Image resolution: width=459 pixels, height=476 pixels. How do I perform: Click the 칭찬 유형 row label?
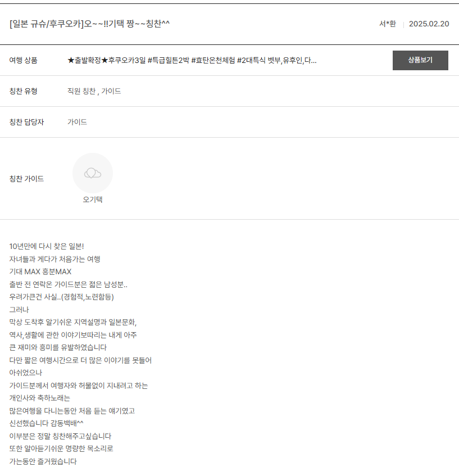pyautogui.click(x=24, y=91)
